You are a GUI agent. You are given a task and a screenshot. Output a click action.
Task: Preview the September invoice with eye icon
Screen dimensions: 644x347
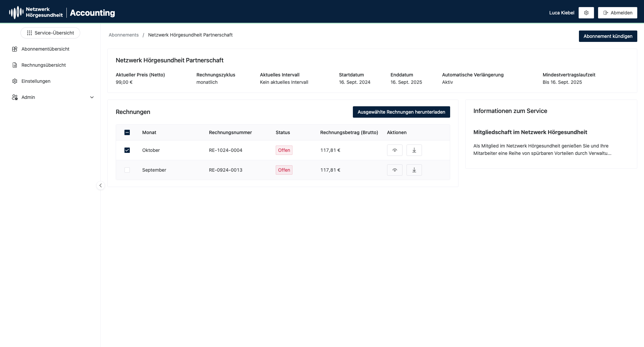[x=394, y=170]
